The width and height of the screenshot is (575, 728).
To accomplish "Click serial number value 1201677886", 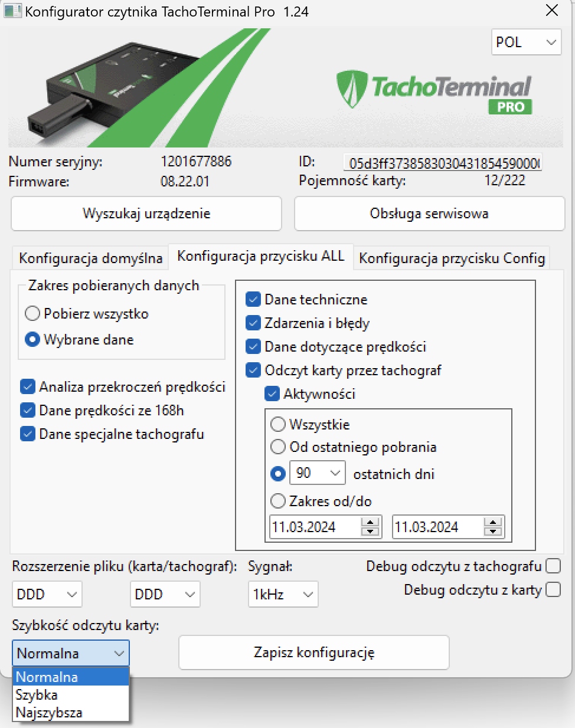I will 196,162.
